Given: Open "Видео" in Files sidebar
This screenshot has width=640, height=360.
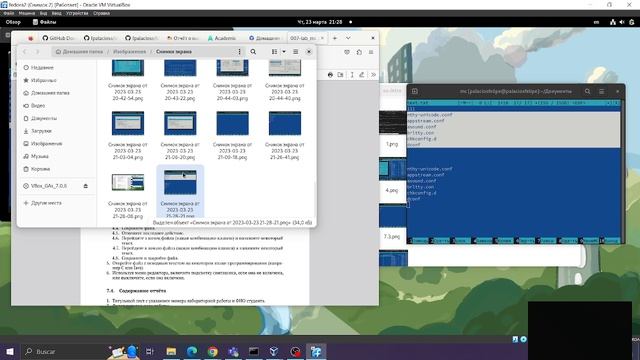Looking at the screenshot, I should point(34,106).
